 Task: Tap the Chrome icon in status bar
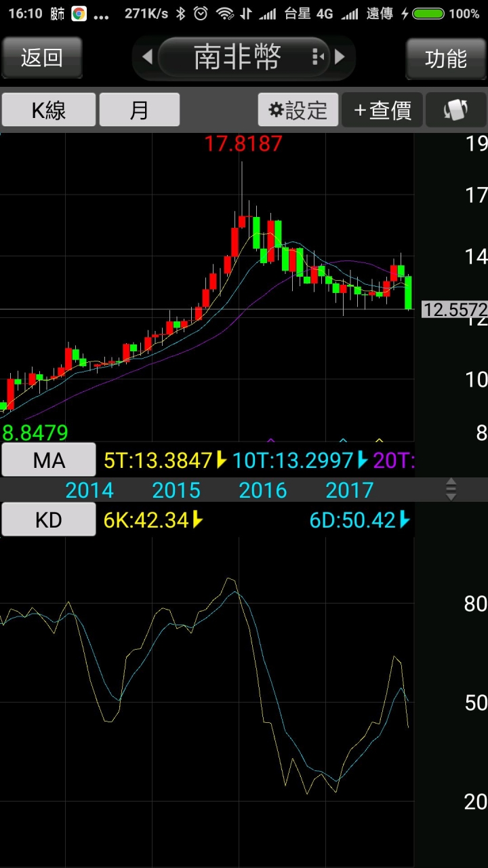(79, 13)
